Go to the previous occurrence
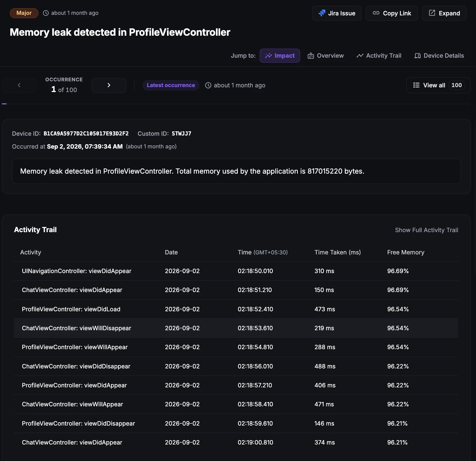Image resolution: width=476 pixels, height=461 pixels. click(19, 85)
